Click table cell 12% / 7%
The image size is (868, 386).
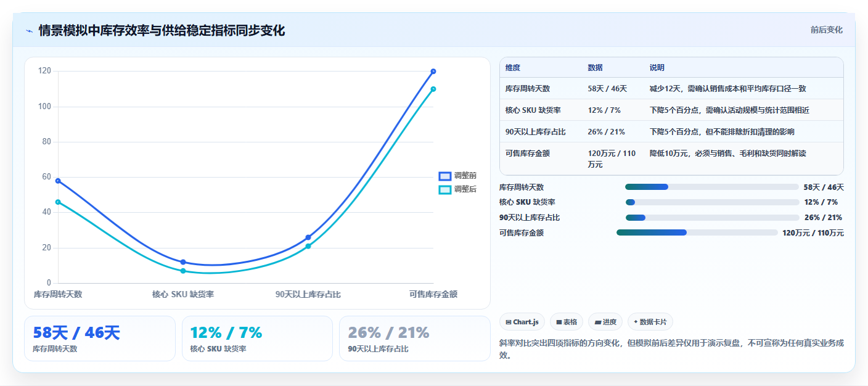click(x=604, y=110)
